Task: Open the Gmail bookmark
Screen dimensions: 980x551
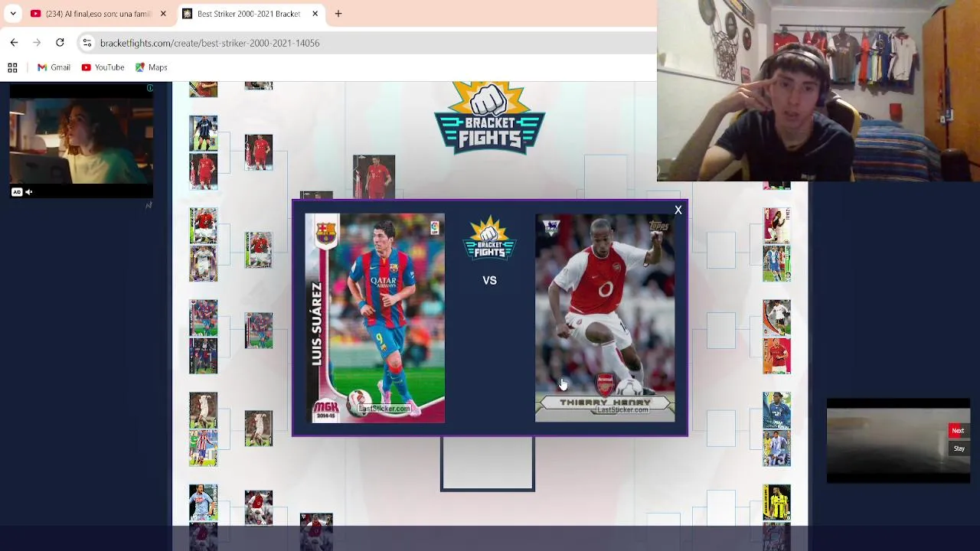Action: tap(54, 67)
